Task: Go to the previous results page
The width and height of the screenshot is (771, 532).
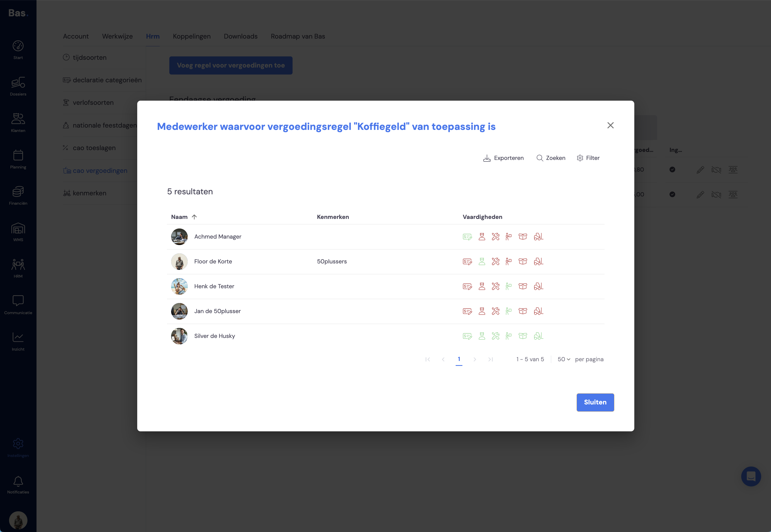Action: click(443, 359)
